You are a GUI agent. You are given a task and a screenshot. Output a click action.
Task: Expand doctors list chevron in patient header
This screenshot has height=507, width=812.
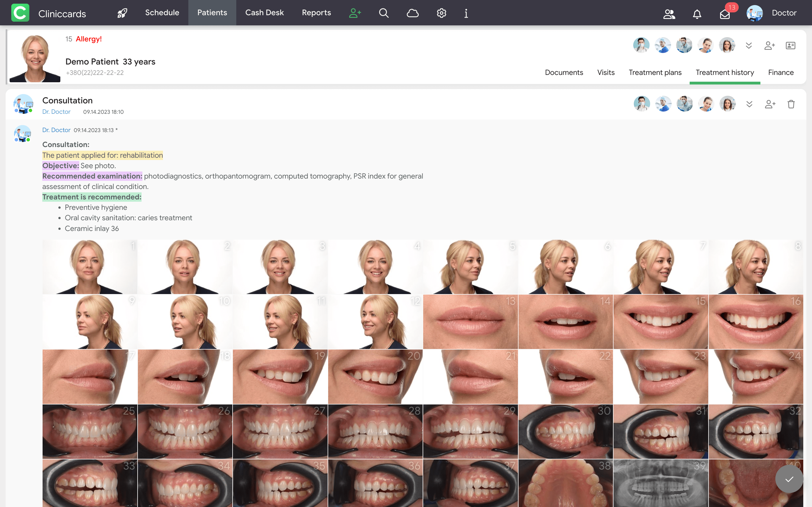(749, 46)
